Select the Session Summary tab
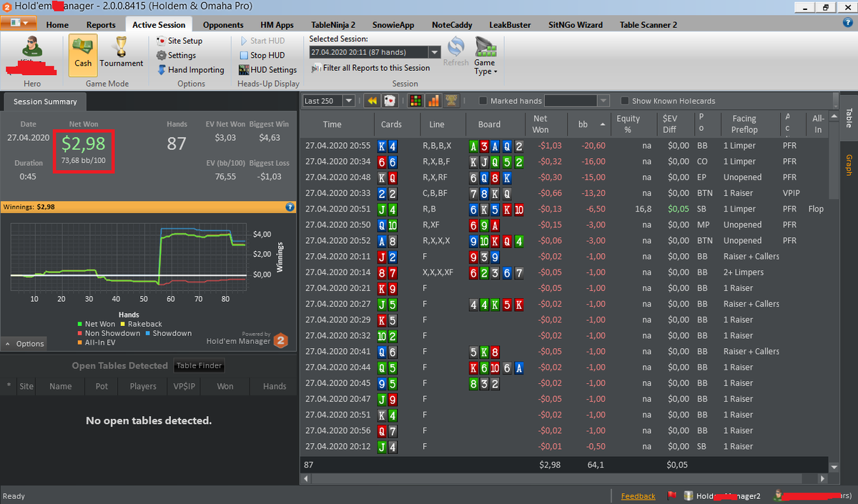 pyautogui.click(x=45, y=102)
